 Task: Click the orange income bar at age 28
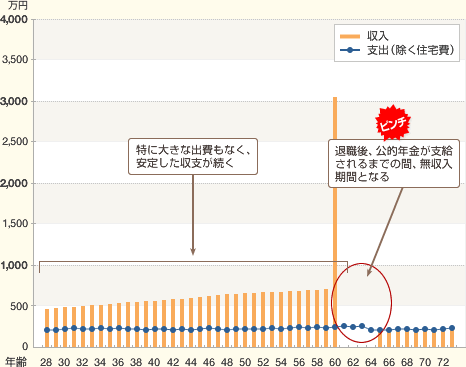[47, 328]
